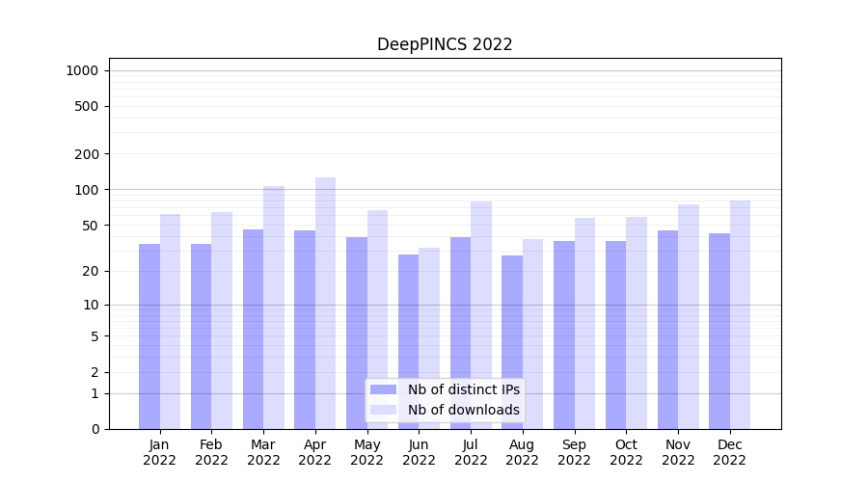
Task: Select the 'Nb of downloads' legend label
Action: click(x=463, y=410)
